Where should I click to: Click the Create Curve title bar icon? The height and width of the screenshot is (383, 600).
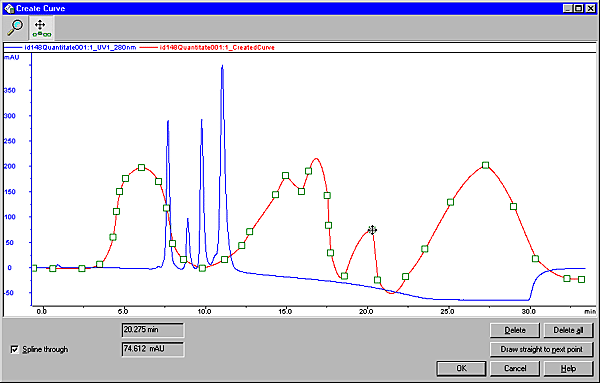(x=9, y=8)
